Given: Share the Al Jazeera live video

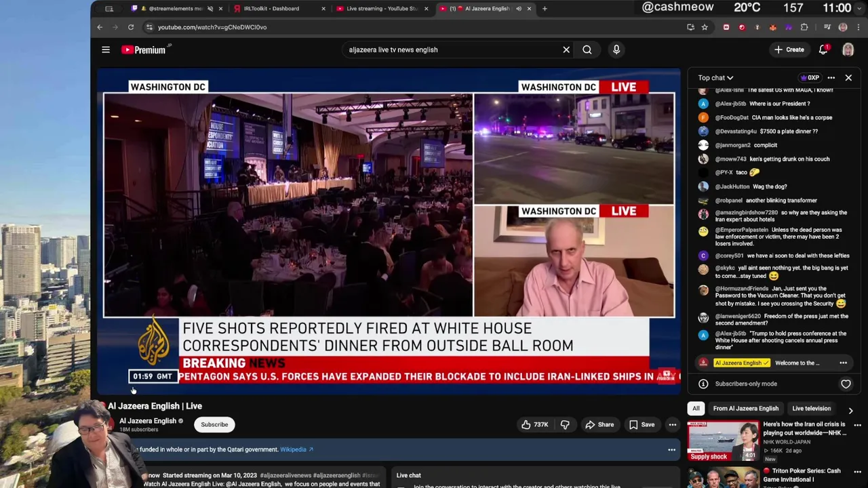Looking at the screenshot, I should (599, 425).
